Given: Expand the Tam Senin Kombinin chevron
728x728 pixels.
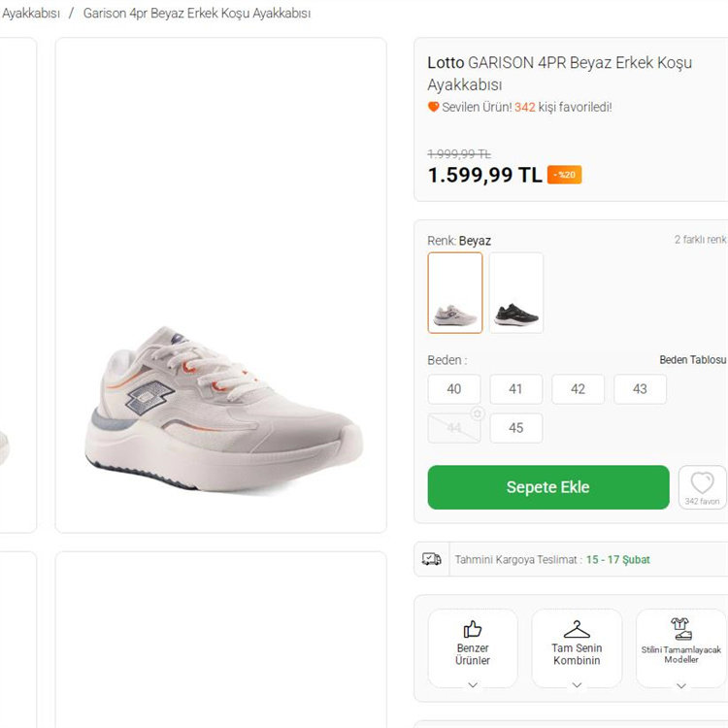Looking at the screenshot, I should [577, 684].
